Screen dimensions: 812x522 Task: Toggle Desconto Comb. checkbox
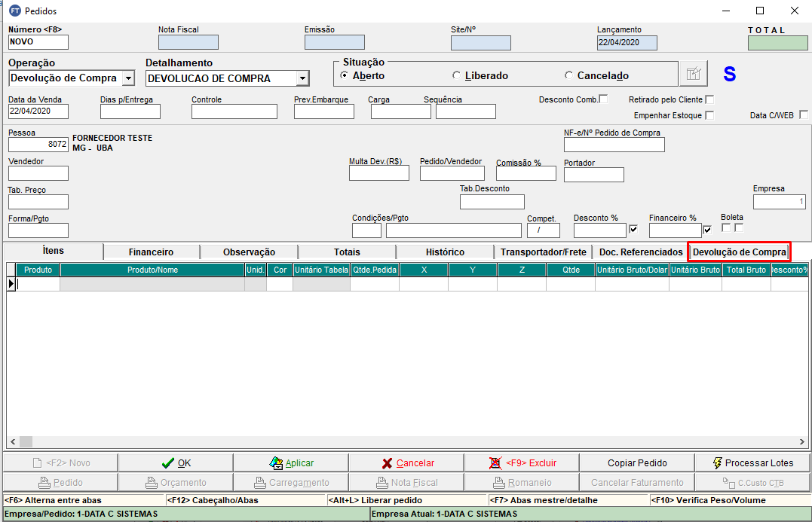603,99
